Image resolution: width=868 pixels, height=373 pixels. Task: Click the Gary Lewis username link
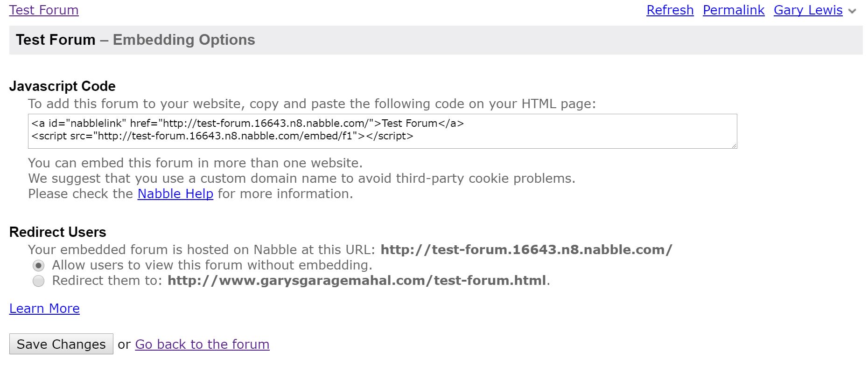[808, 10]
